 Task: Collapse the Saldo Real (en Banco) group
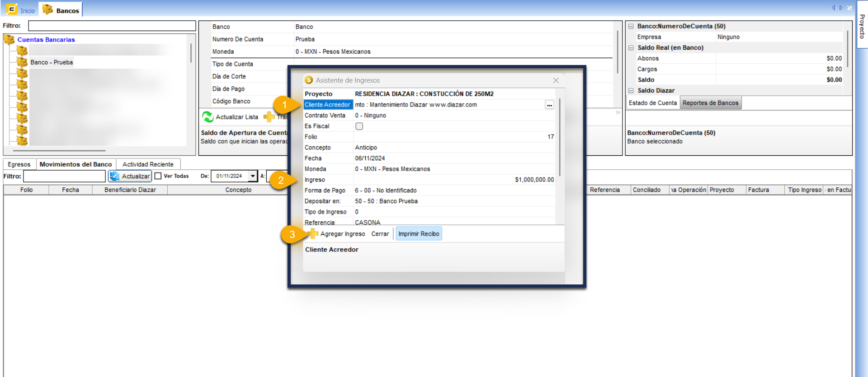631,48
